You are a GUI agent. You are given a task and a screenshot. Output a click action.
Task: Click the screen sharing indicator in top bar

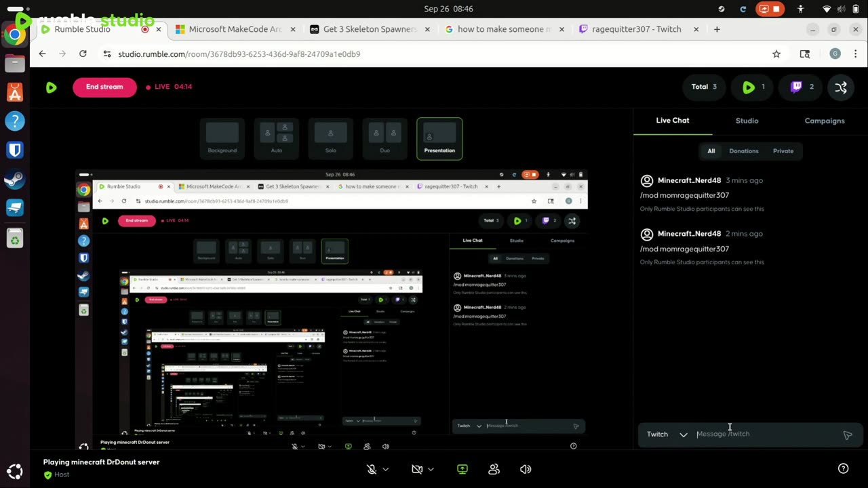(x=770, y=9)
